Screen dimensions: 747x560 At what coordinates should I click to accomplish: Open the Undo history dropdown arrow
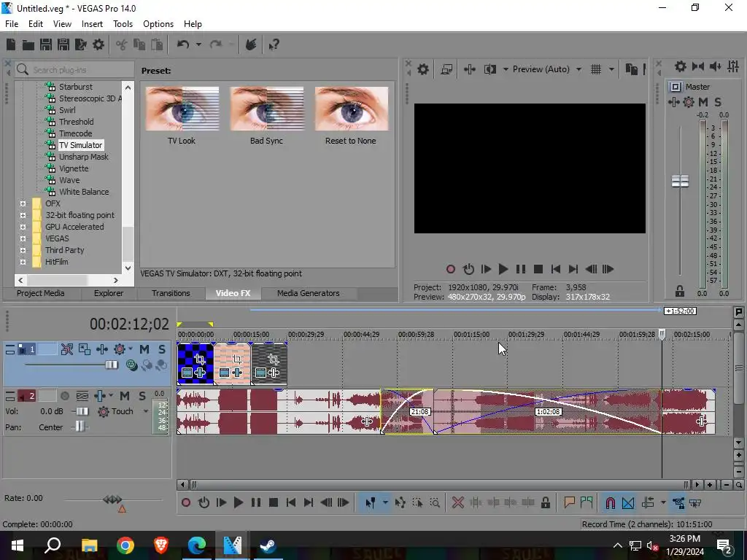(198, 44)
